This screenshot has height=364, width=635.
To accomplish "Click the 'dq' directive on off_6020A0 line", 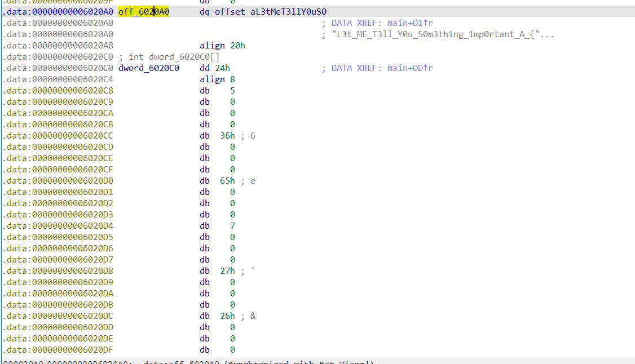I will (205, 12).
